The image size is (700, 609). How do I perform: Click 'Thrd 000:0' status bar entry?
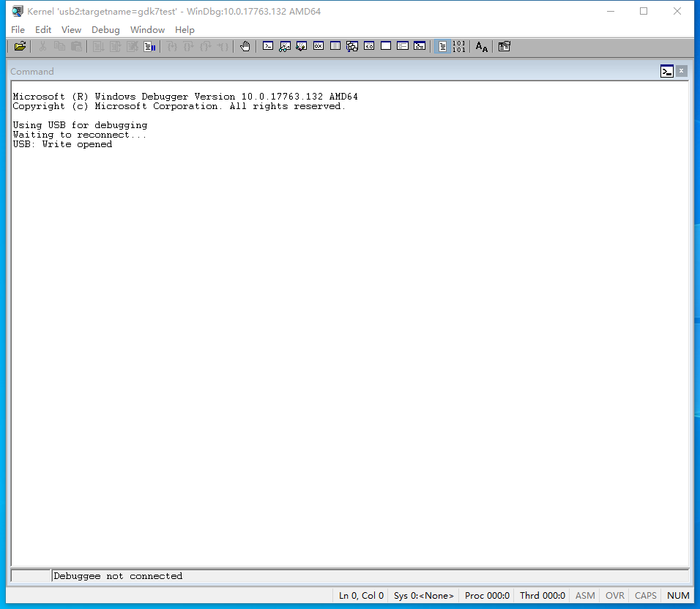[x=543, y=596]
